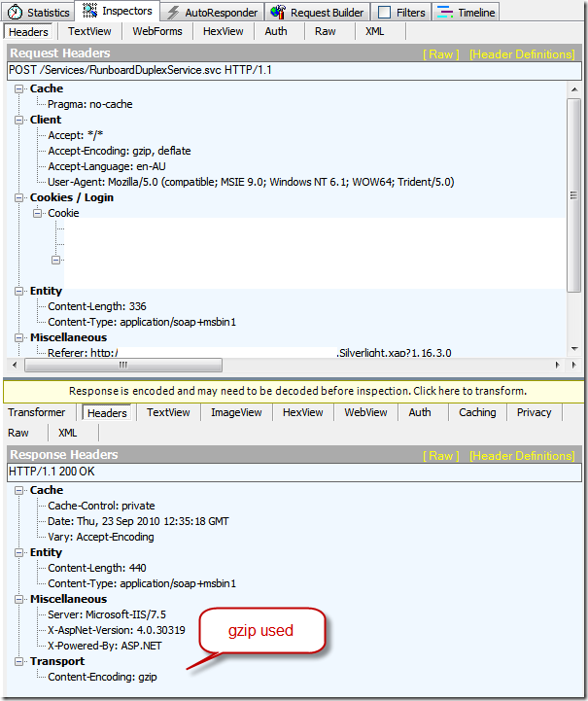Click the AutoResponder lightning icon
Viewport: 588px width, 701px height.
[173, 13]
